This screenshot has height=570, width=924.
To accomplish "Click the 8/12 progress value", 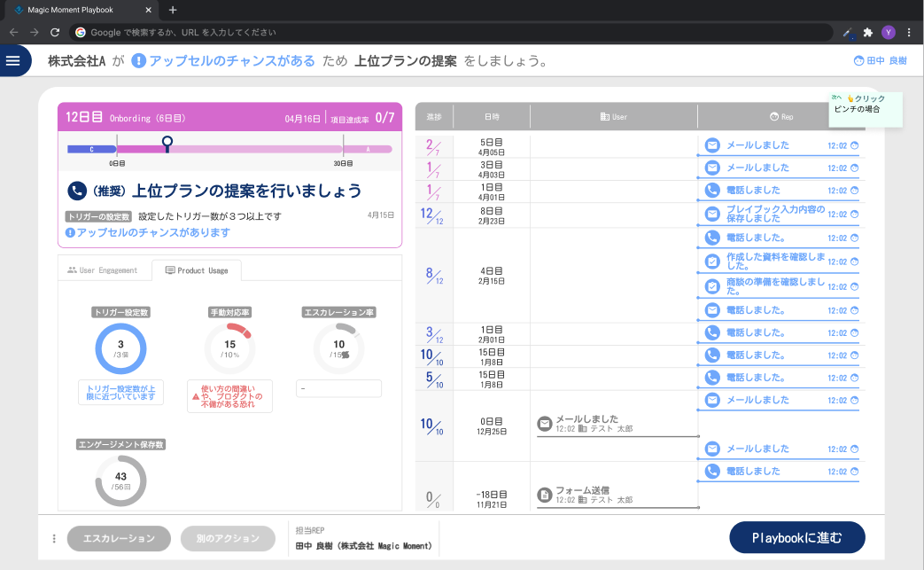I will click(x=434, y=276).
